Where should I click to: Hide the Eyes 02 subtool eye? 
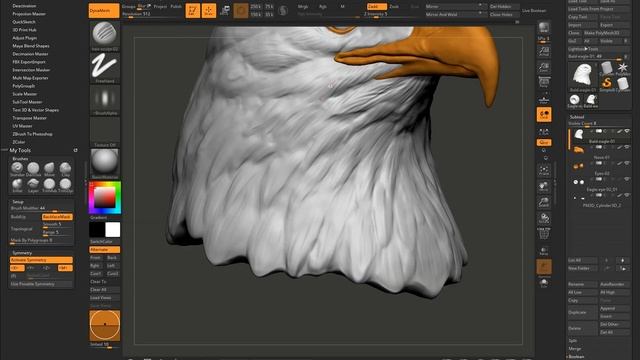(627, 163)
